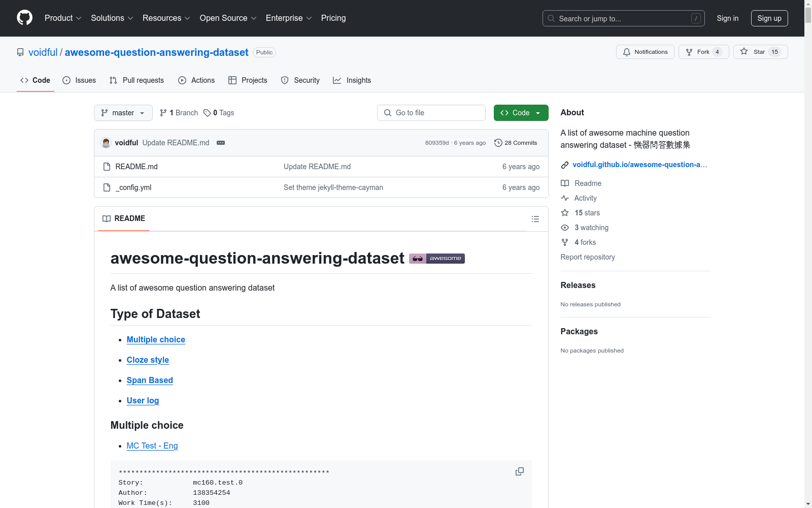Expand the Open Source menu
The height and width of the screenshot is (508, 812).
[x=228, y=18]
